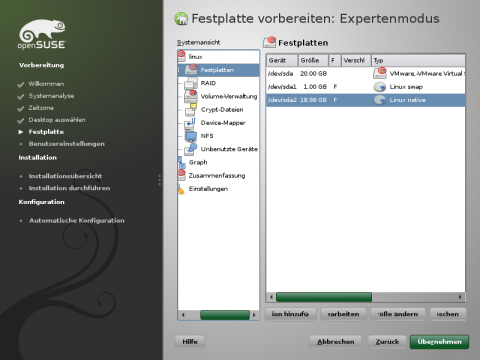
Task: Click the Linux native partition icon
Action: click(x=380, y=100)
